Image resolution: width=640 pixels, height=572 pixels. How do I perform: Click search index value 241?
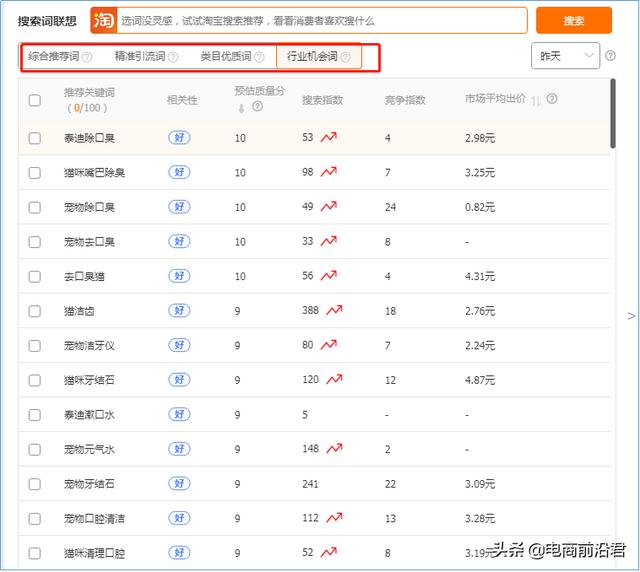(x=310, y=484)
